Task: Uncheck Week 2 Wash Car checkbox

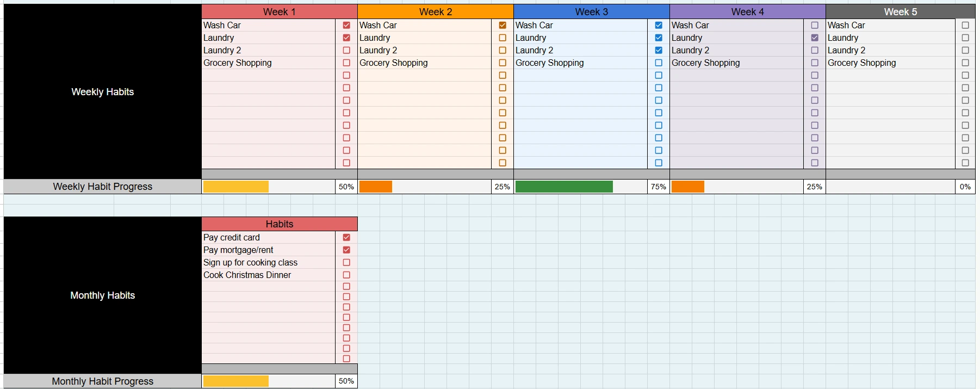Action: (503, 25)
